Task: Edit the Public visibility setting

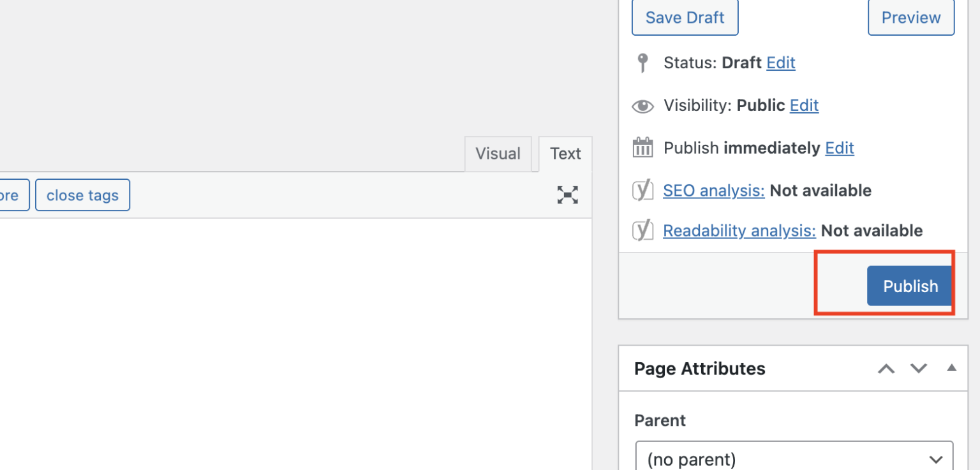Action: click(804, 105)
